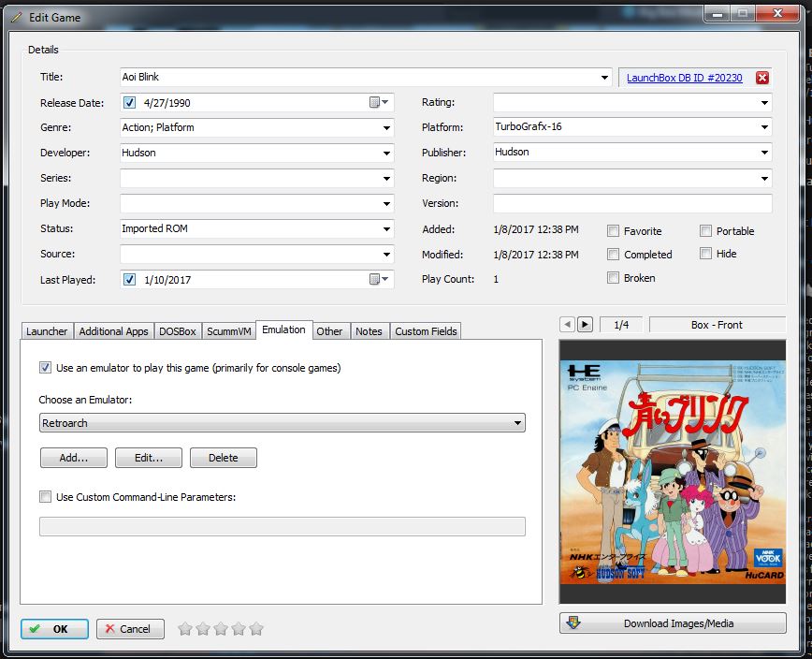Viewport: 812px width, 659px height.
Task: Expand the Status dropdown
Action: [386, 229]
